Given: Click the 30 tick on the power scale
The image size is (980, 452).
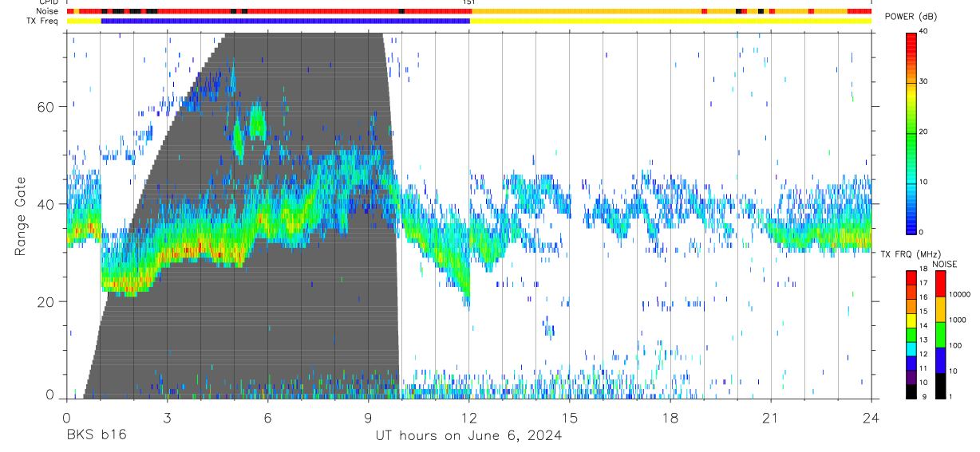Looking at the screenshot, I should (924, 81).
